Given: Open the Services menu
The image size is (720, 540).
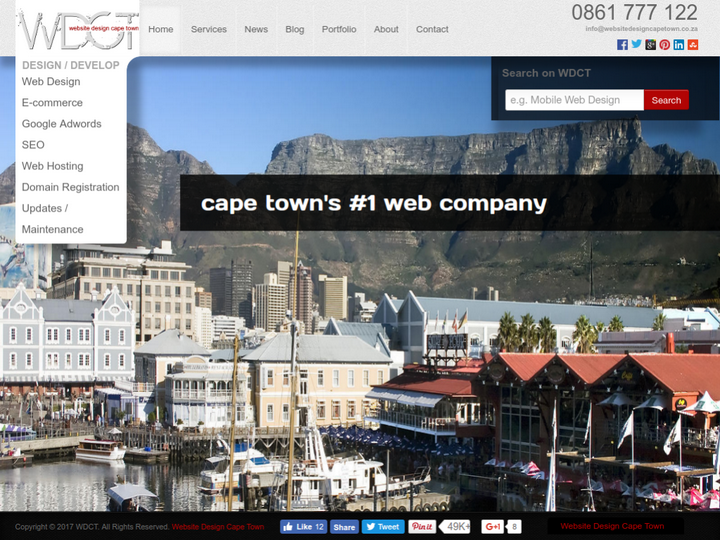Looking at the screenshot, I should 208,29.
